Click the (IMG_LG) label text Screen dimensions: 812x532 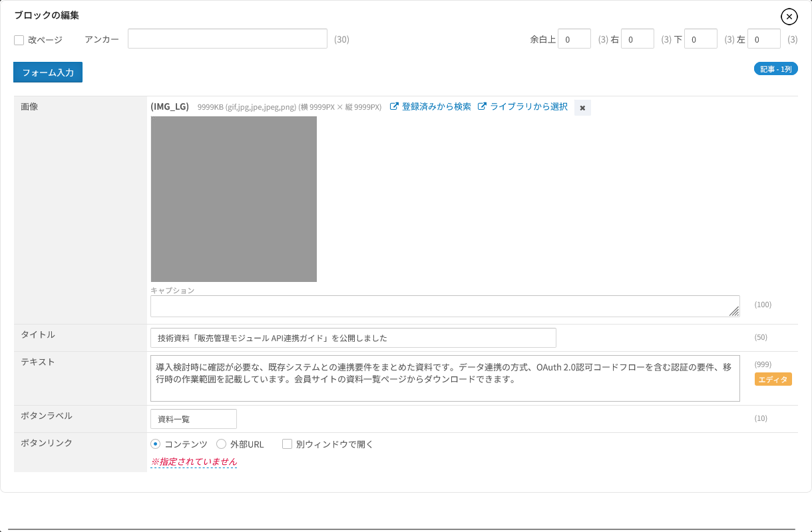pos(170,106)
